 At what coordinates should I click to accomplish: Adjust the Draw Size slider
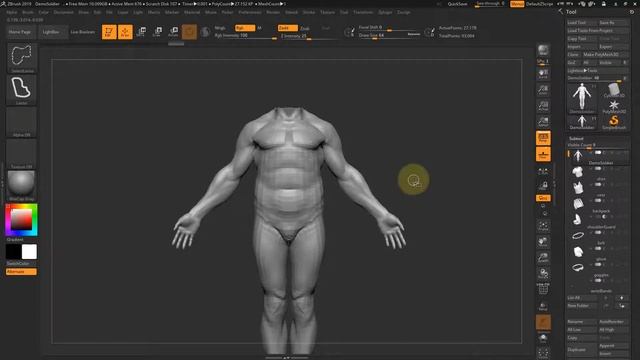(x=389, y=36)
